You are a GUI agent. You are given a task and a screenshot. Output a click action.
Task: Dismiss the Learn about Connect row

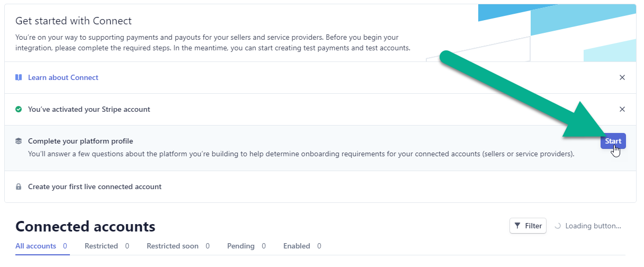click(622, 77)
